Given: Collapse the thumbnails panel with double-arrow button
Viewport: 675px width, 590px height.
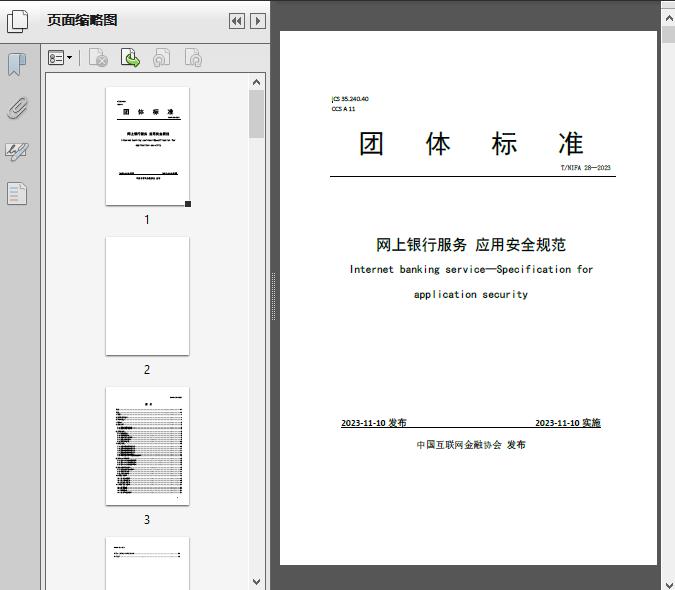Looking at the screenshot, I should coord(237,21).
